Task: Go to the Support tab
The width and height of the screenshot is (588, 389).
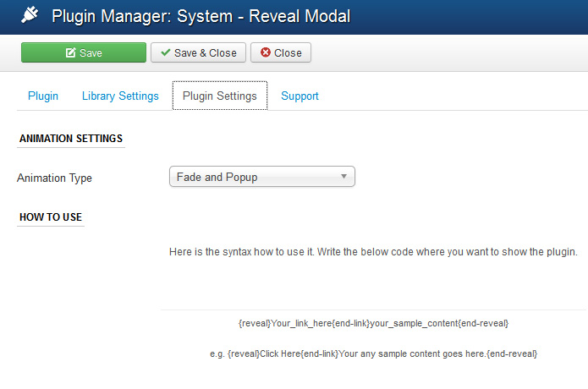Action: (299, 96)
